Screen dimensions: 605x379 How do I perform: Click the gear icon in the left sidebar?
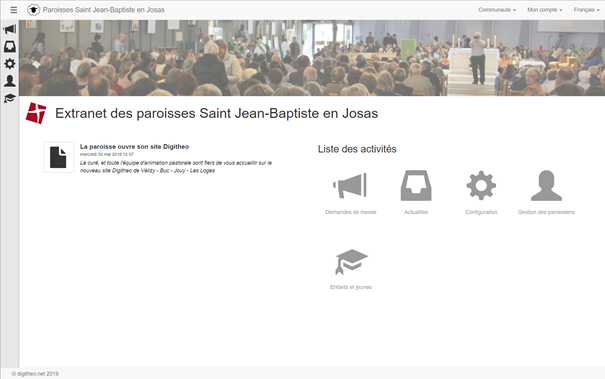(10, 64)
